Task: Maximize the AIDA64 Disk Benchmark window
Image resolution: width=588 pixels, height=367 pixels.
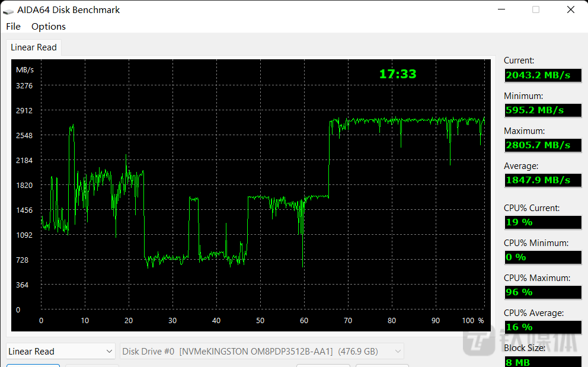Action: tap(536, 9)
